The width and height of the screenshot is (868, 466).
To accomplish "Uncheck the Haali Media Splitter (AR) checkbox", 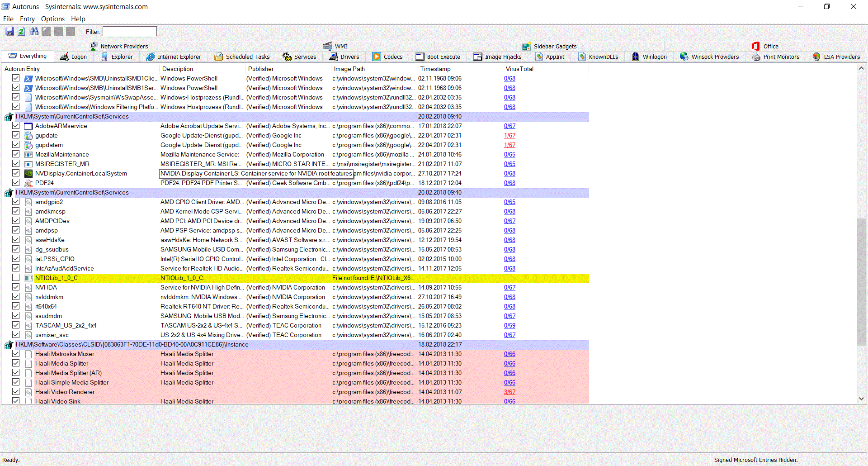I will click(x=16, y=372).
